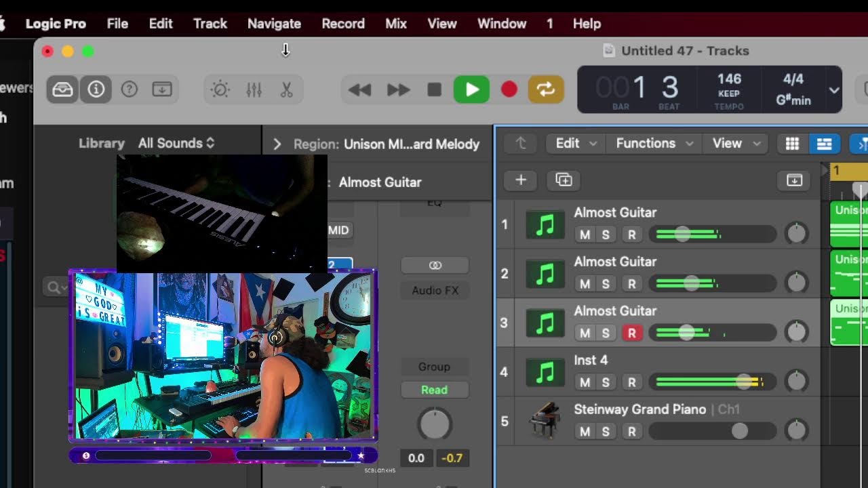The image size is (868, 488).
Task: Adjust the track 1 Almost Guitar volume slider
Action: [712, 235]
